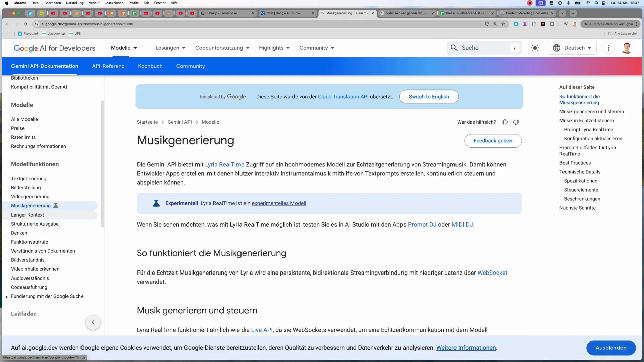
Task: Click the Startseite breadcrumb
Action: tap(147, 122)
